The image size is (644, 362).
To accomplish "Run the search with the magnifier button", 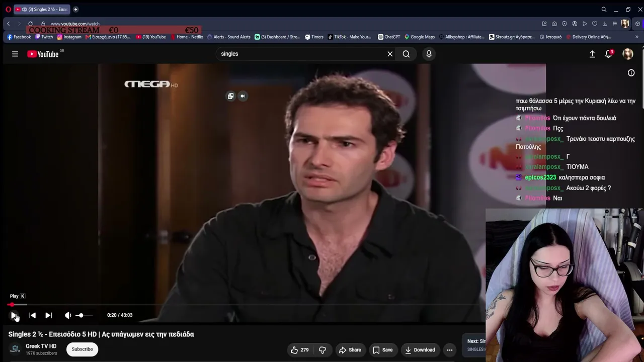I will point(406,54).
